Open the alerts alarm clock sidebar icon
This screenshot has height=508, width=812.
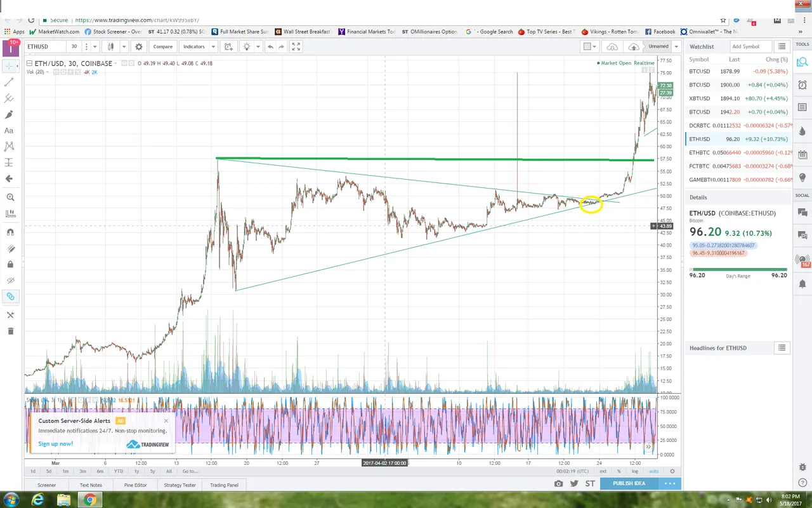(x=802, y=84)
